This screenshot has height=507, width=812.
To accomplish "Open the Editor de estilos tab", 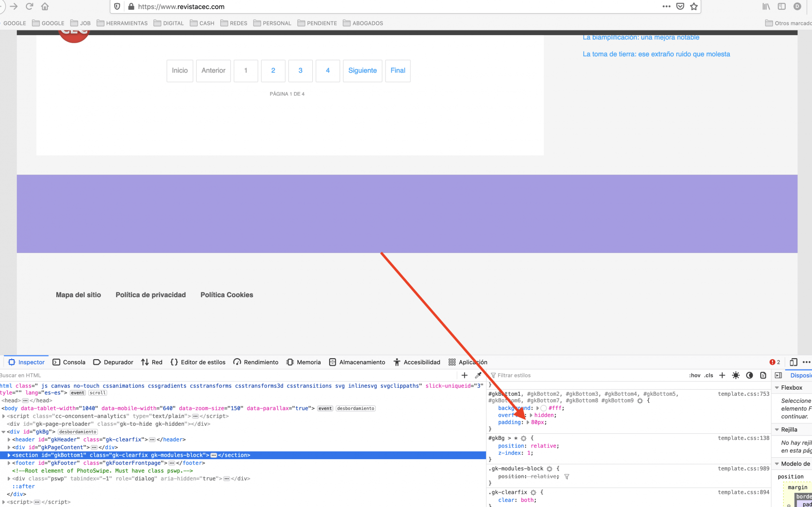I will [x=198, y=362].
